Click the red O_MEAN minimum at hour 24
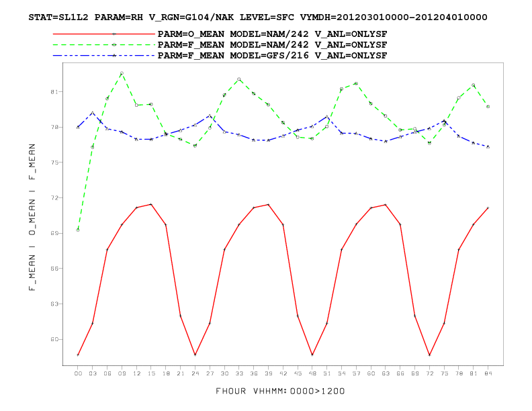532x411 pixels. point(195,355)
